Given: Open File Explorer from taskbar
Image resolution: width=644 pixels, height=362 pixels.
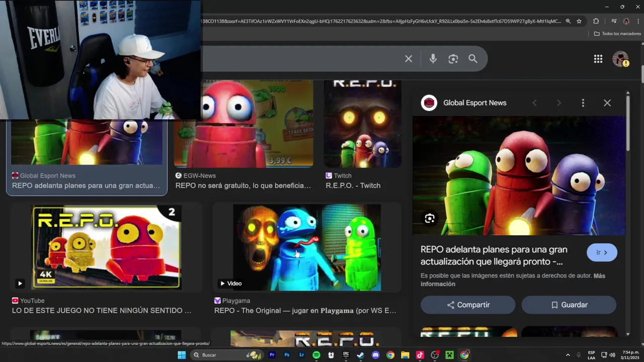Looking at the screenshot, I should point(405,355).
